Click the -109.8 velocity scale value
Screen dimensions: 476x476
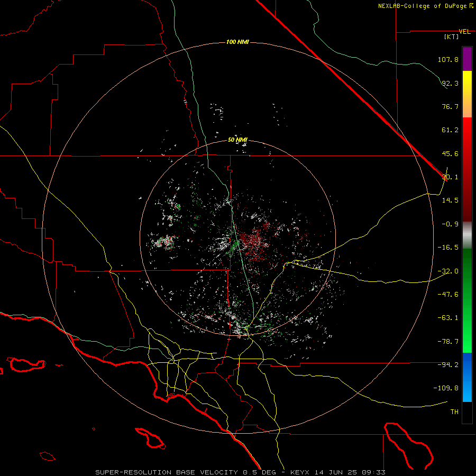point(446,388)
